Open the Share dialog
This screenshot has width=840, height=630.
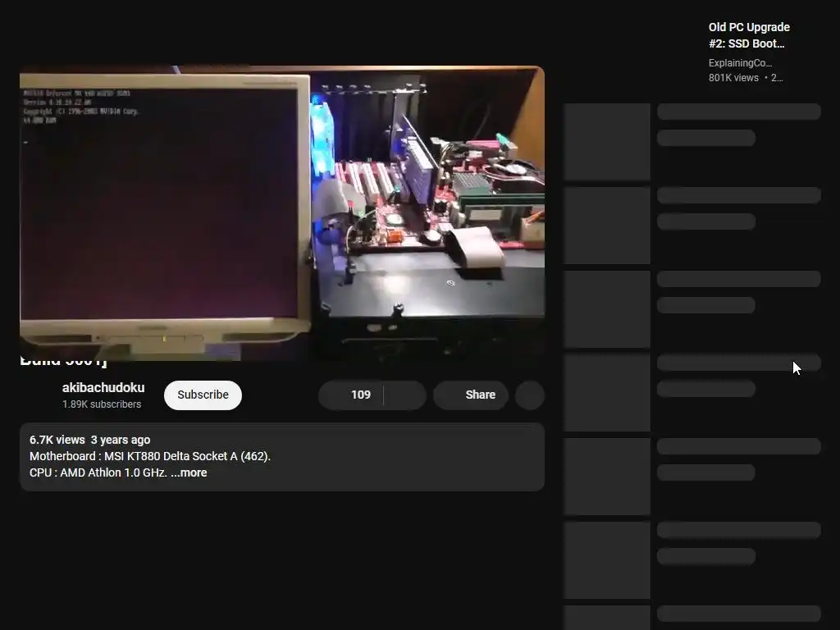(x=470, y=395)
